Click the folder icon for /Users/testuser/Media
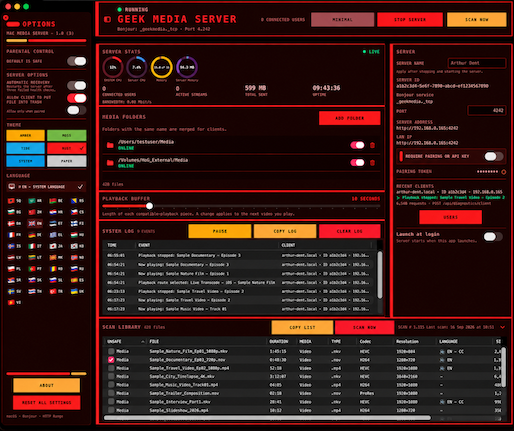Viewport: 514px width, 431px height. coord(110,145)
